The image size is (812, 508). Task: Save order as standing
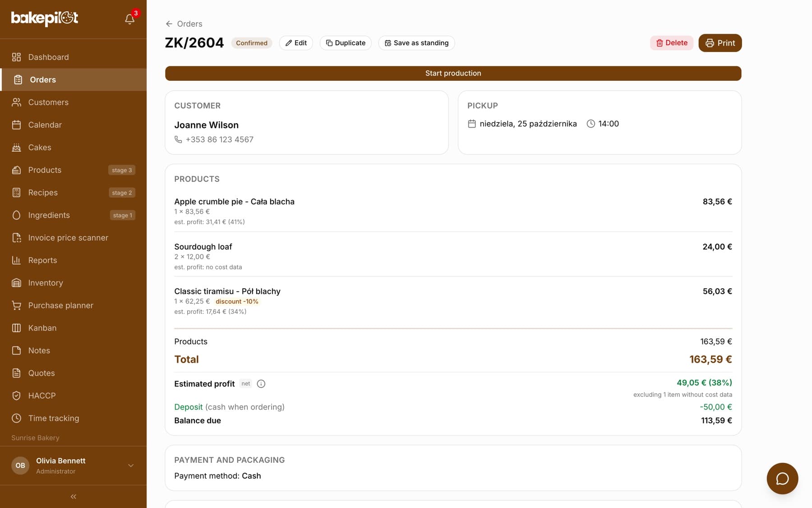click(x=416, y=43)
